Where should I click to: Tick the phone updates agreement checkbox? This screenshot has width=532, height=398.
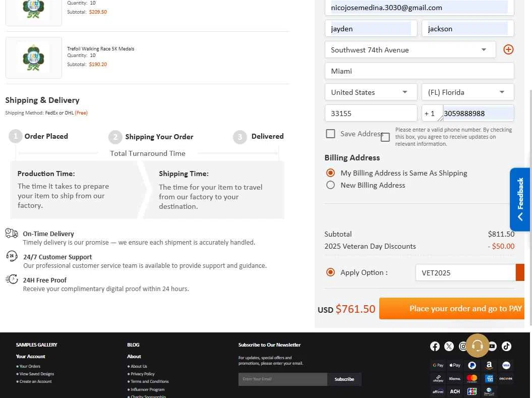385,137
